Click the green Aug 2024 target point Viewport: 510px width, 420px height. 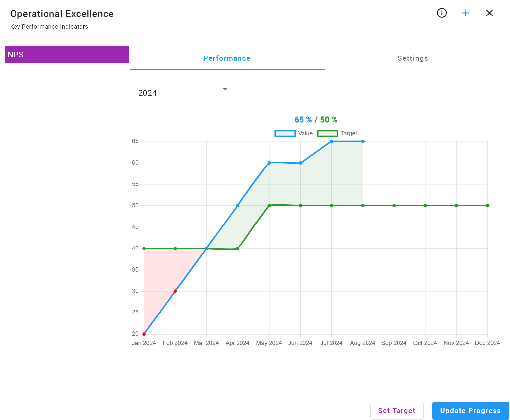pyautogui.click(x=363, y=206)
